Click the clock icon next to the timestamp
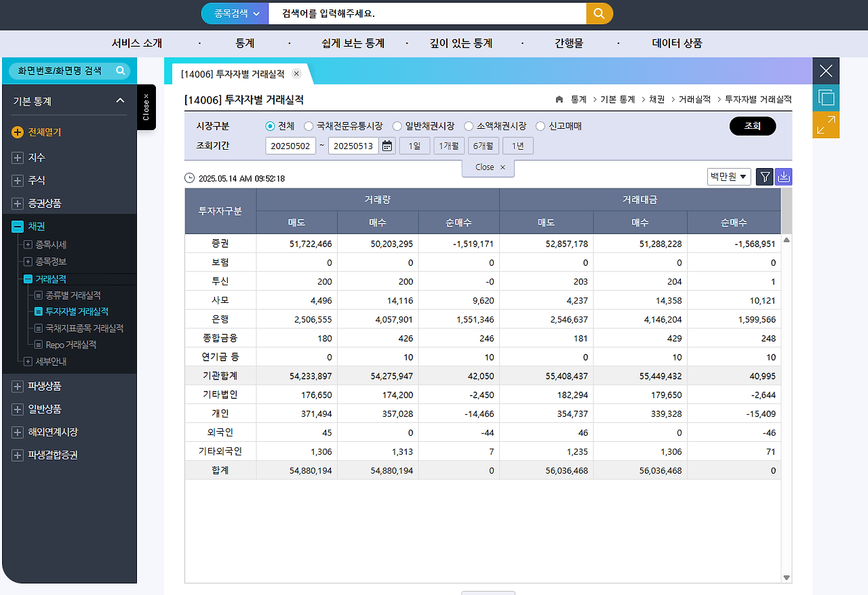 189,177
